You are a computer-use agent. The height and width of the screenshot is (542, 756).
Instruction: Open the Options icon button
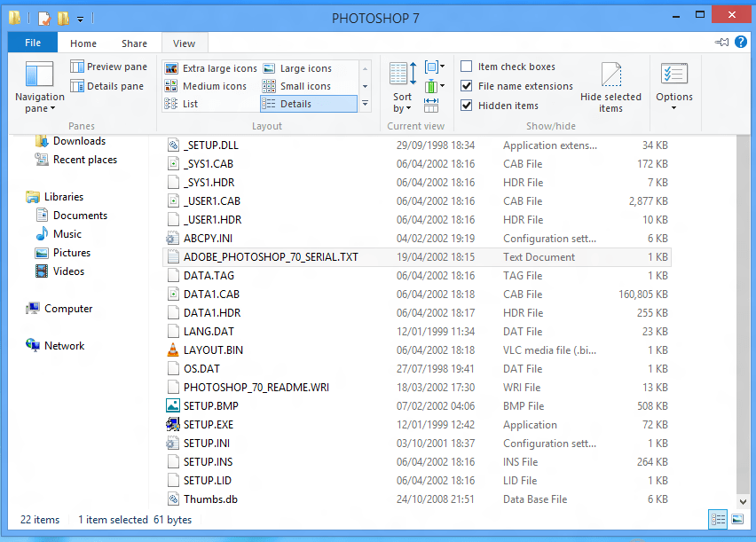(674, 74)
